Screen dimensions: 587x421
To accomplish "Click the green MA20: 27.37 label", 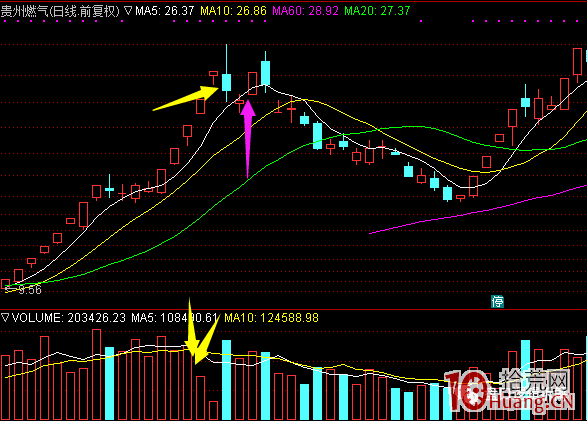I will coord(377,11).
